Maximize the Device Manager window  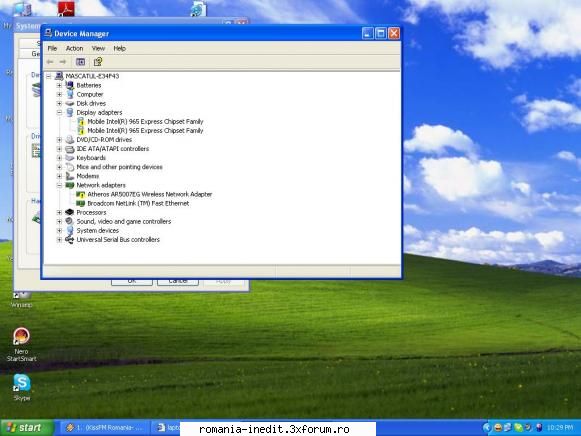(381, 33)
